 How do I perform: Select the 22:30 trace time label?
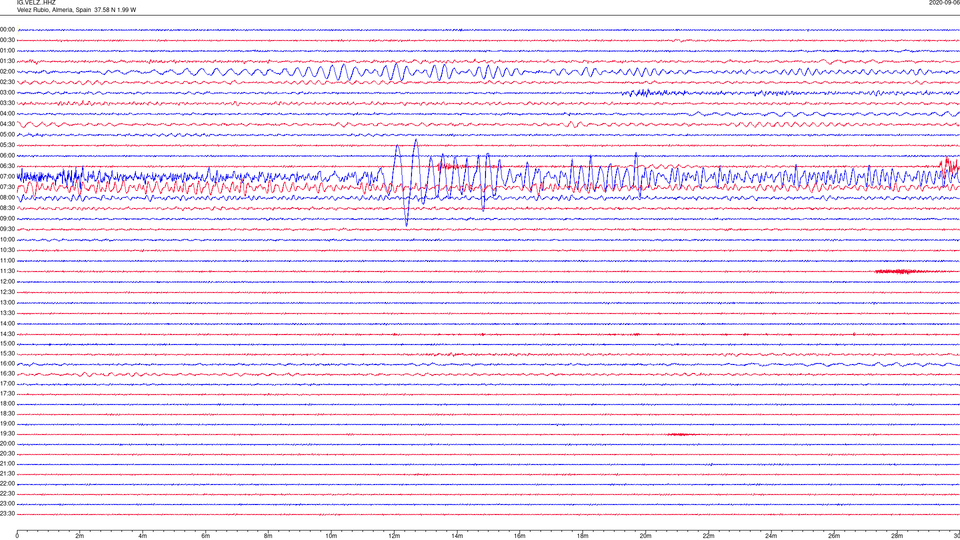tap(8, 494)
